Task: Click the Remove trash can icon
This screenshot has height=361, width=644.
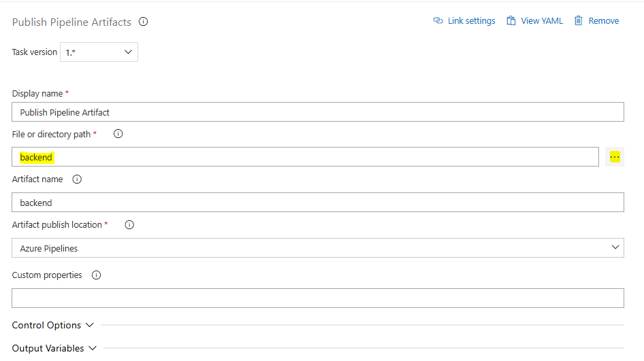Action: 579,21
